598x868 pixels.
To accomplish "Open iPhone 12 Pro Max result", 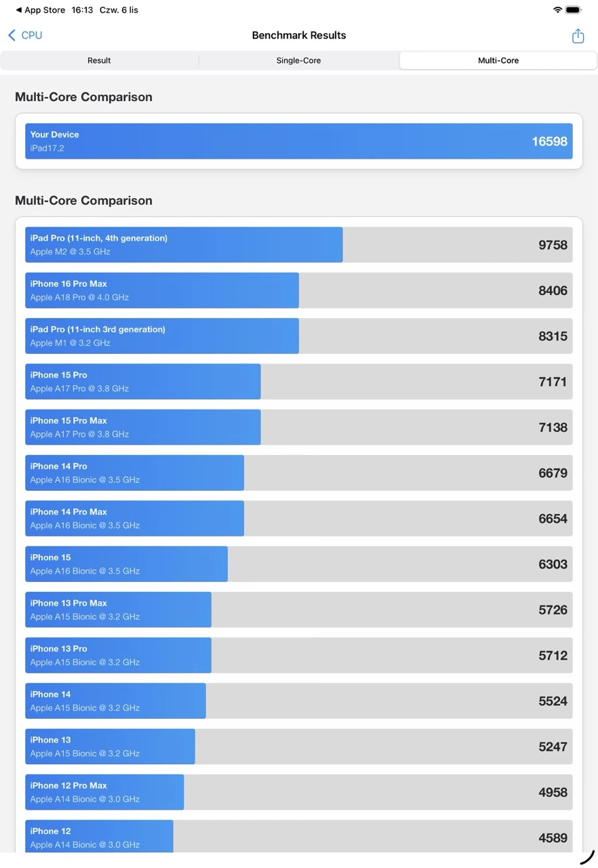I will (x=298, y=792).
